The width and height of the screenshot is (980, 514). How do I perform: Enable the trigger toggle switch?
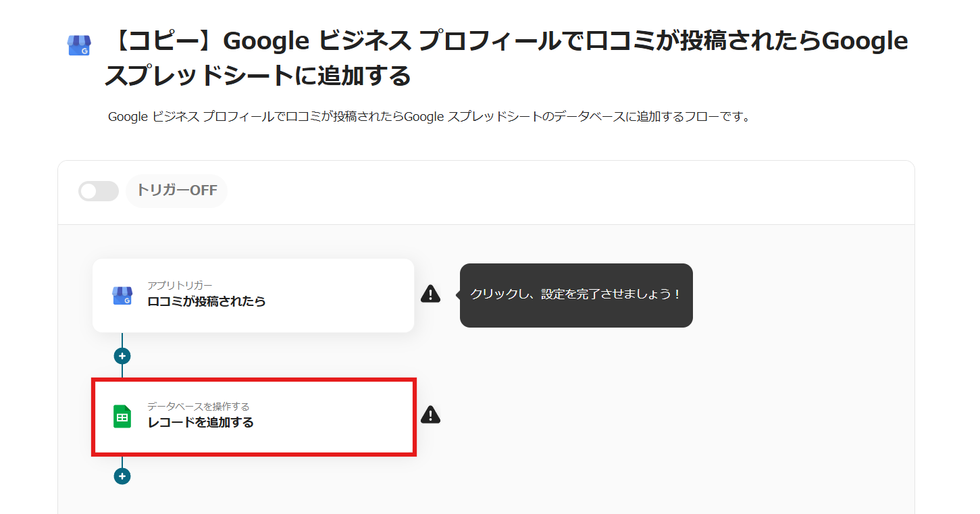click(99, 191)
